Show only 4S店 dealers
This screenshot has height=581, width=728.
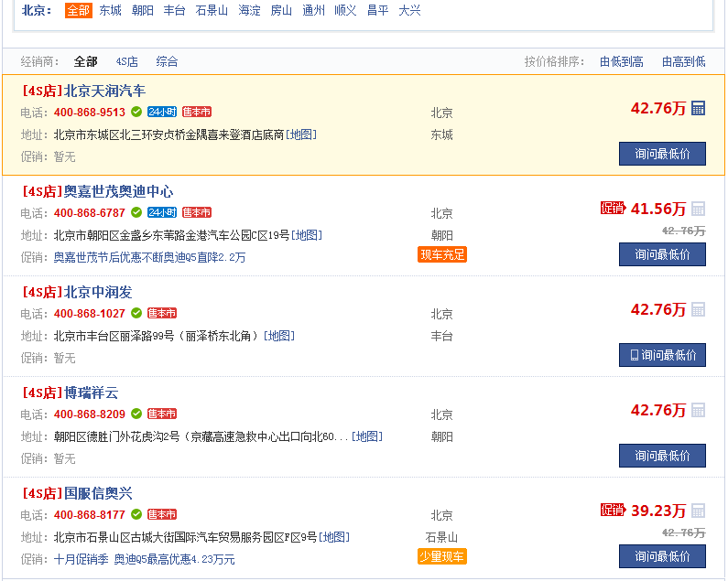coord(126,61)
